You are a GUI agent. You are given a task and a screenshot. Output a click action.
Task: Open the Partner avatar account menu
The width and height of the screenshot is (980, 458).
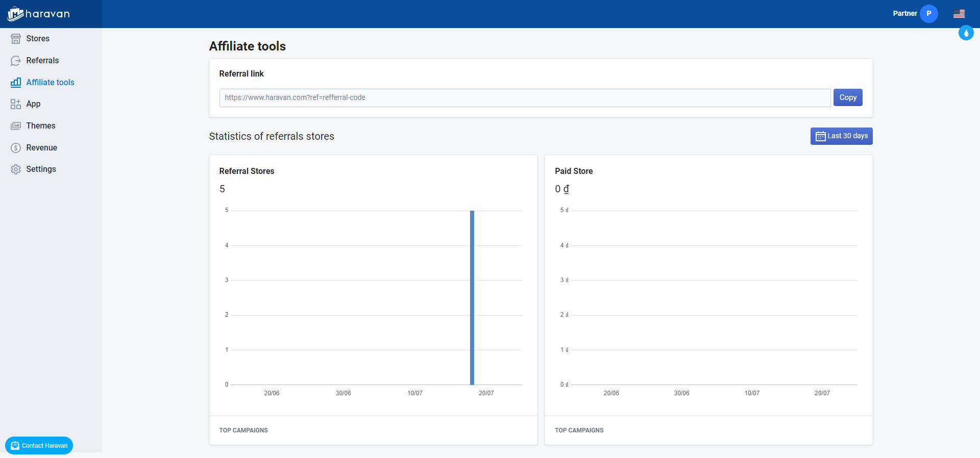tap(928, 14)
